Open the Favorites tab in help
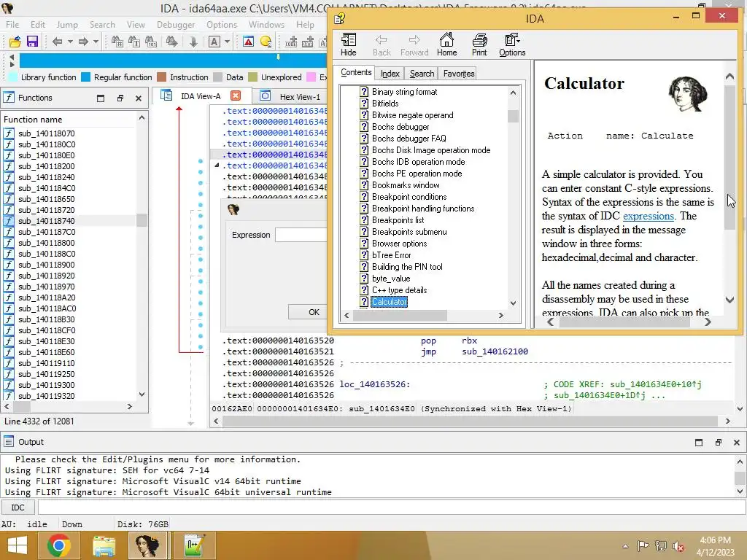 click(x=459, y=74)
